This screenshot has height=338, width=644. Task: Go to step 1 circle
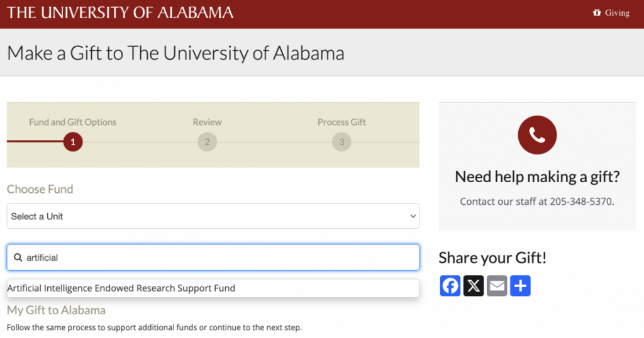73,142
